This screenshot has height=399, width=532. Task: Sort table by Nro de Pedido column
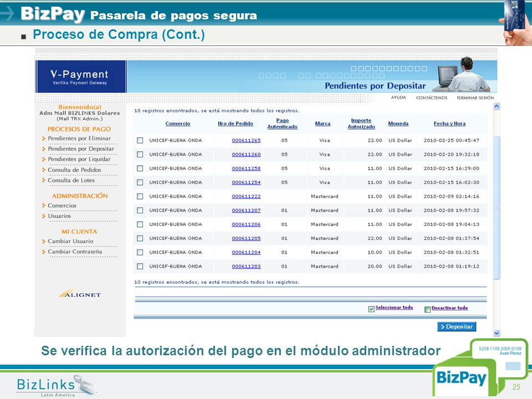[x=236, y=124]
